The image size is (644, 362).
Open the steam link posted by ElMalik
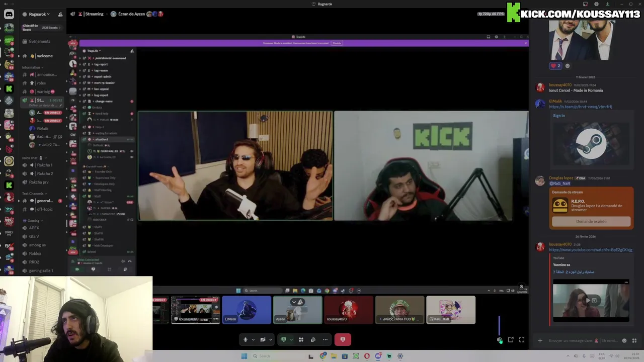click(x=581, y=107)
